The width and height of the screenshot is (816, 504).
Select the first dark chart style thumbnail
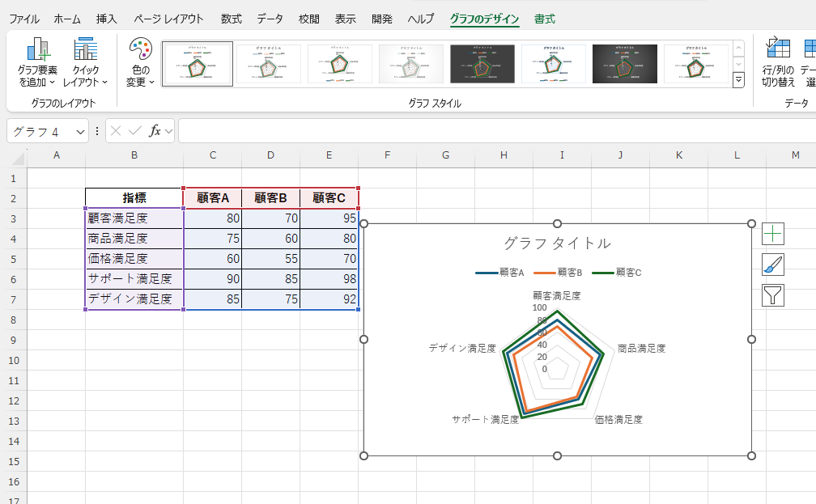click(x=482, y=64)
